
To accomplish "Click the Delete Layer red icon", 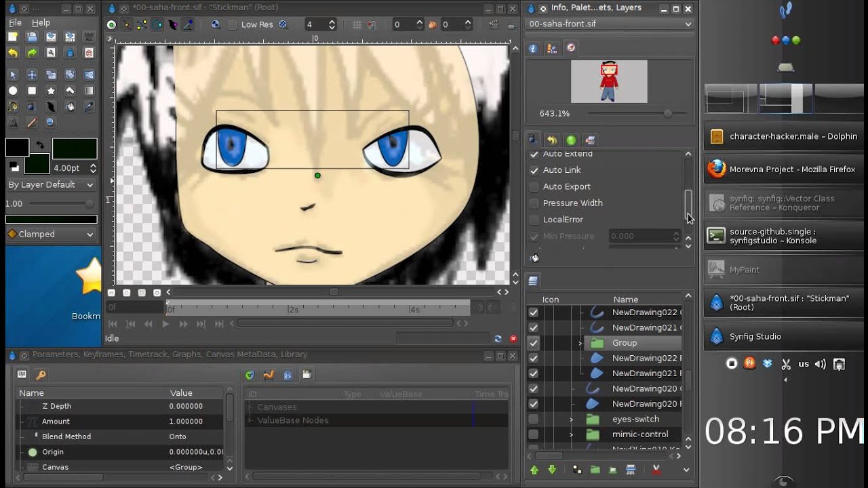I will pos(656,470).
